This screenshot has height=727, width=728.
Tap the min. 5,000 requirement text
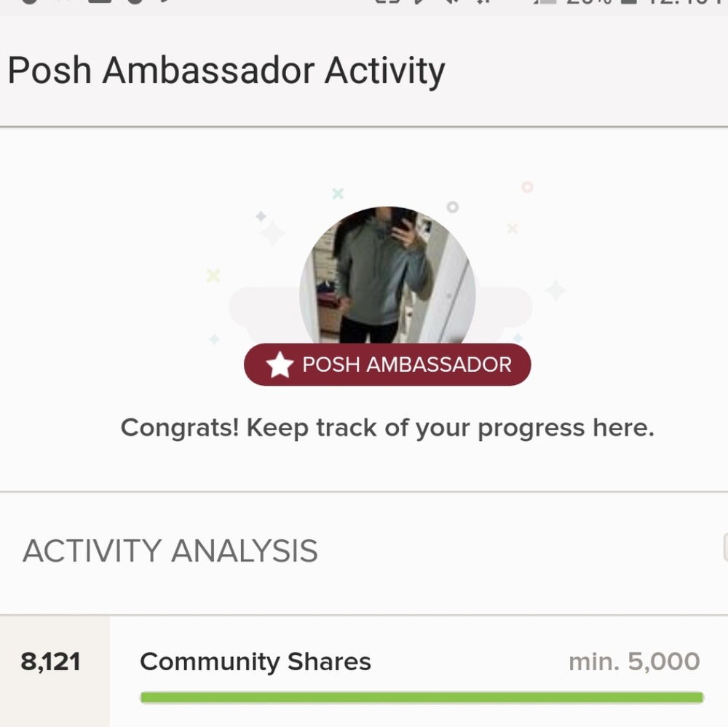tap(634, 662)
